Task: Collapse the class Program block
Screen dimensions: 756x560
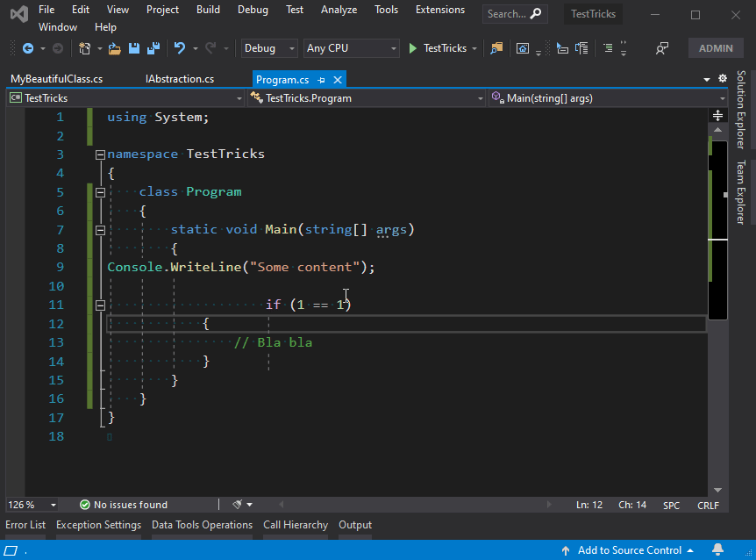Action: tap(100, 192)
